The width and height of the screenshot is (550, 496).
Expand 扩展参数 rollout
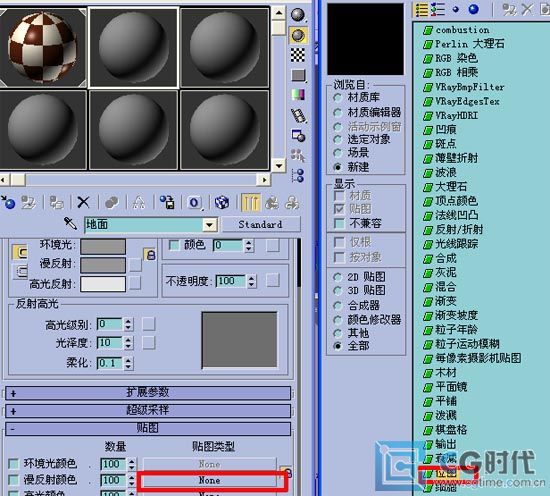(x=148, y=393)
